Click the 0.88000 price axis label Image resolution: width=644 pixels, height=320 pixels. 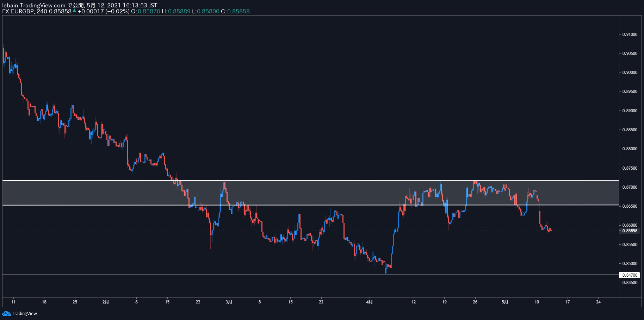(630, 149)
